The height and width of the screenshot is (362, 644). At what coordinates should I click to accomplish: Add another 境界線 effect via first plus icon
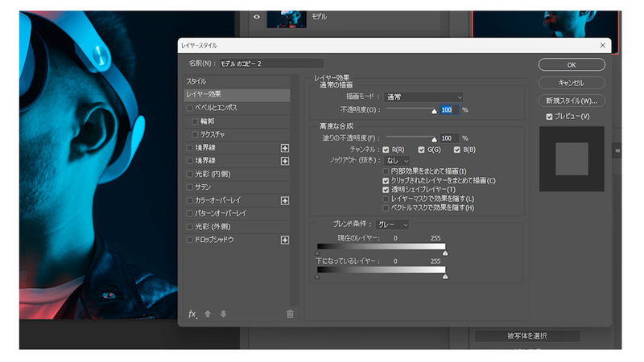(285, 148)
